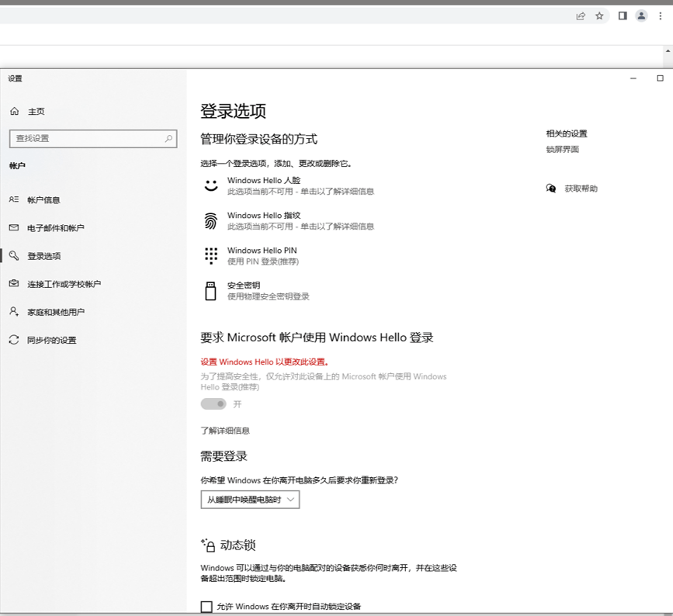This screenshot has width=673, height=616.
Task: Open the 锁屏界面 related settings link
Action: click(x=563, y=149)
